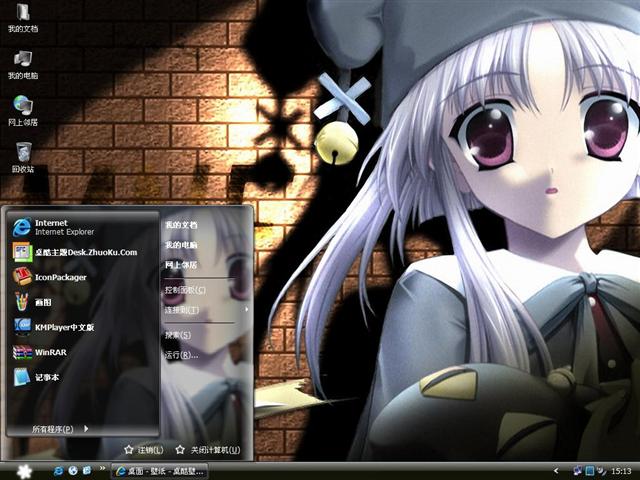This screenshot has width=640, height=480.
Task: Open 桌酷主题 Desk.ZhuoKu.Com start menu entry
Action: click(x=82, y=252)
